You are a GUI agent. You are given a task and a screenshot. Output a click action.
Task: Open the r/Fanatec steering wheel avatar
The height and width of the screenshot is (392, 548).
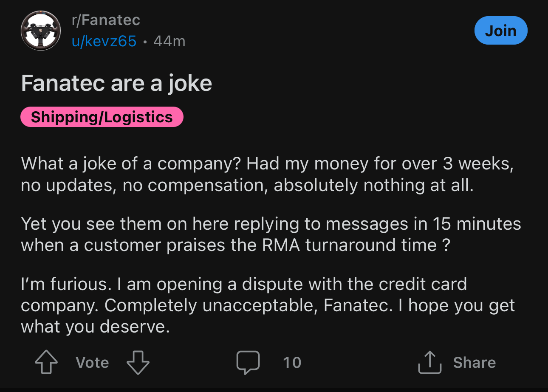[x=41, y=31]
